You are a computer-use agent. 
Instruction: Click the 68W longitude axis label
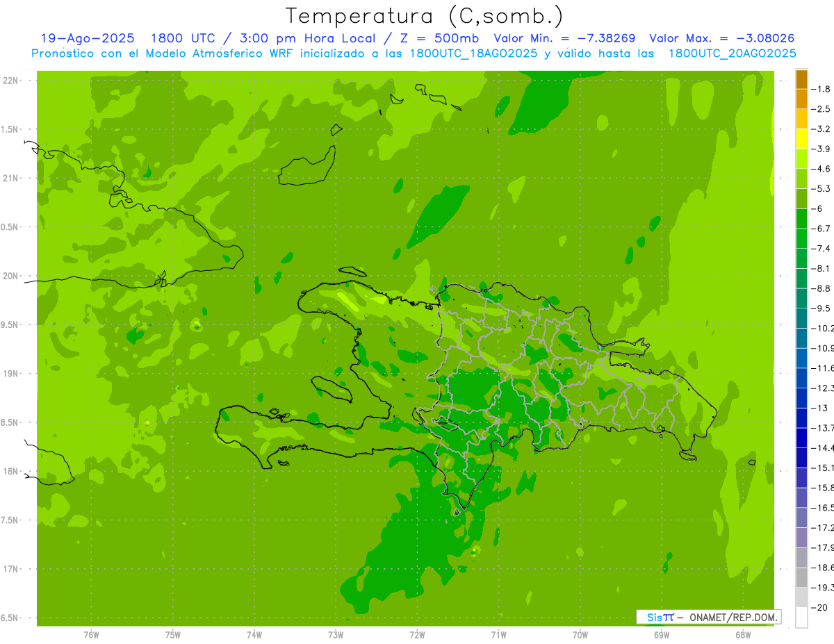coord(743,635)
